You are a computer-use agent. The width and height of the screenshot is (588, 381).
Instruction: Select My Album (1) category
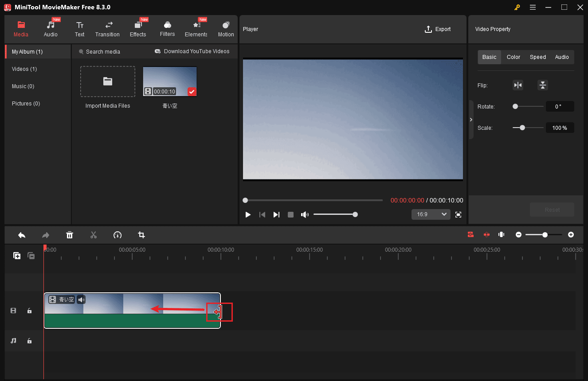(38, 52)
